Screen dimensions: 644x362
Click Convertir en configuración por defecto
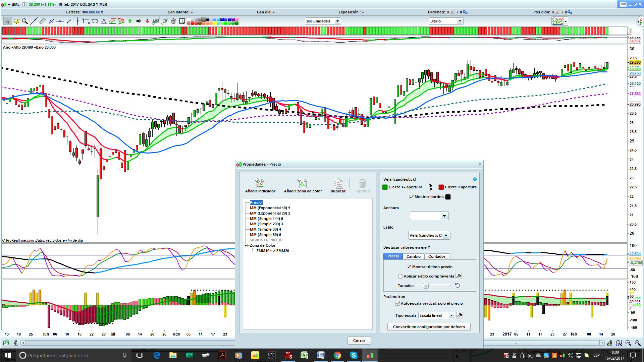(x=429, y=327)
